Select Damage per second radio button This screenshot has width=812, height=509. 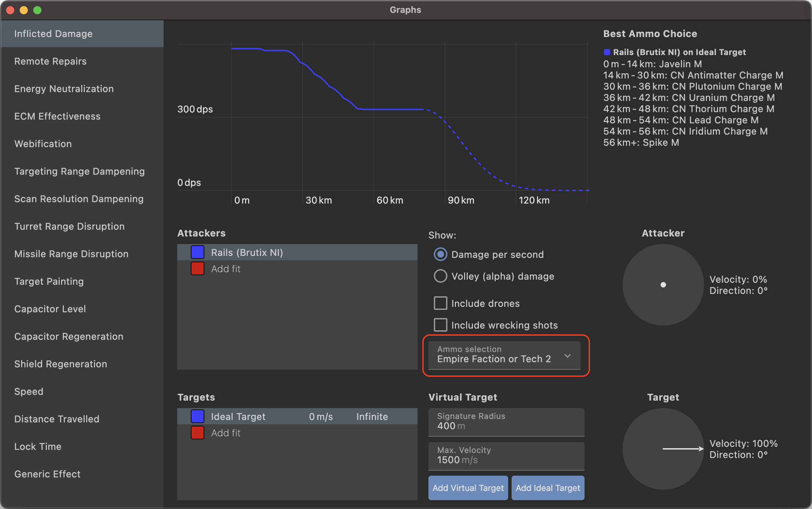pos(440,255)
